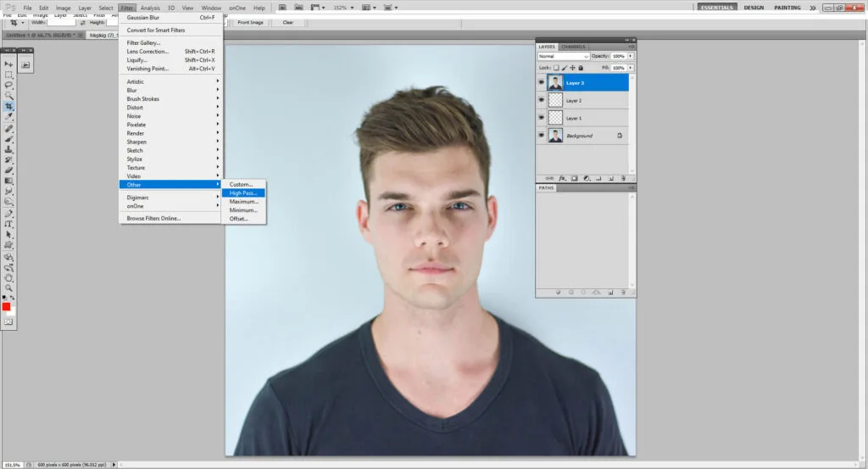Click the red foreground color swatch

coord(6,306)
